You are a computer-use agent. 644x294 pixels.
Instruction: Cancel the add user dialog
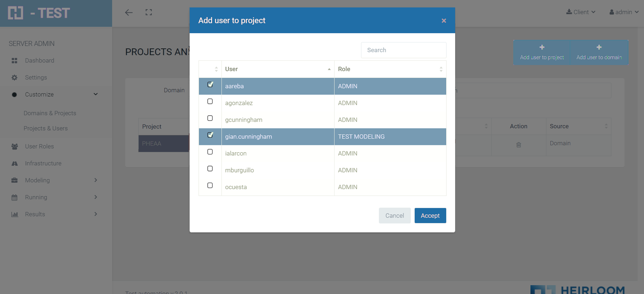(x=394, y=216)
